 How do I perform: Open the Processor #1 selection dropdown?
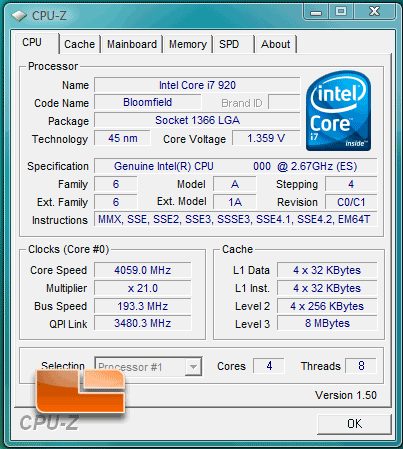(x=148, y=367)
